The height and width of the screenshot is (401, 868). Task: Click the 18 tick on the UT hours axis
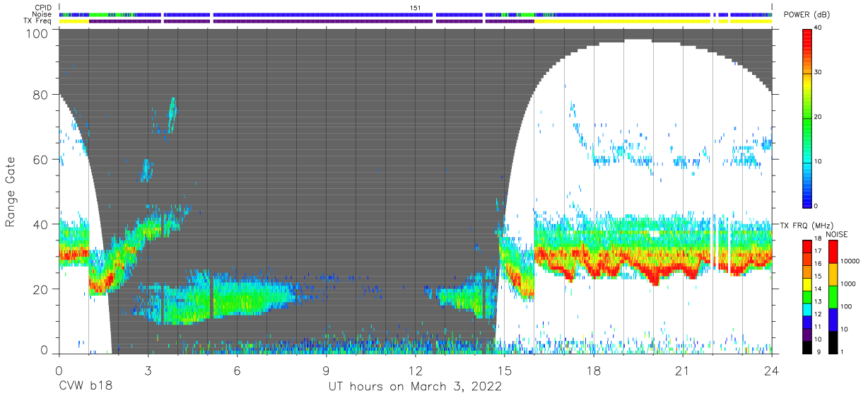pyautogui.click(x=594, y=371)
